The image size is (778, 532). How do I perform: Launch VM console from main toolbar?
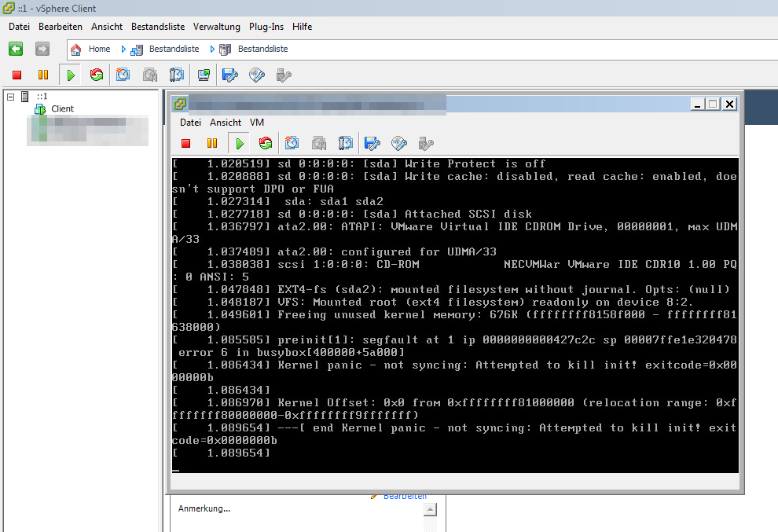[x=204, y=75]
